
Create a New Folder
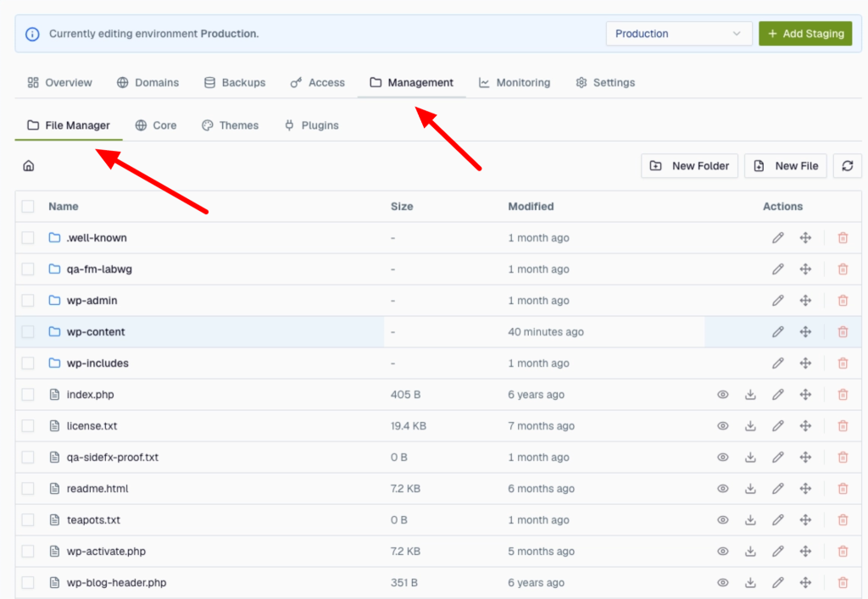pos(689,166)
